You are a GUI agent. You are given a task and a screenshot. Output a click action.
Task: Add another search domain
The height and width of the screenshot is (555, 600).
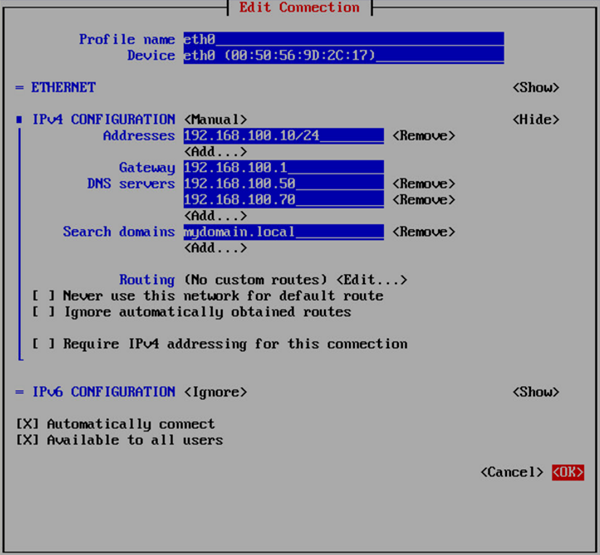click(215, 248)
